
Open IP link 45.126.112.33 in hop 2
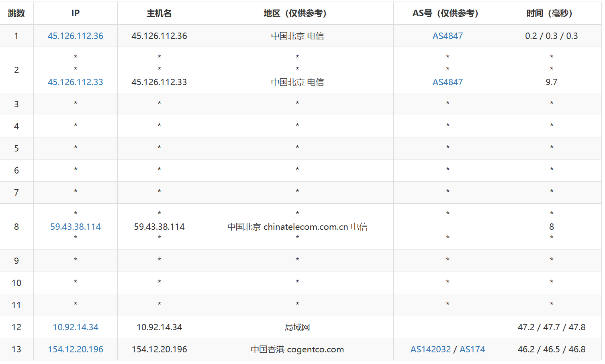tap(76, 82)
